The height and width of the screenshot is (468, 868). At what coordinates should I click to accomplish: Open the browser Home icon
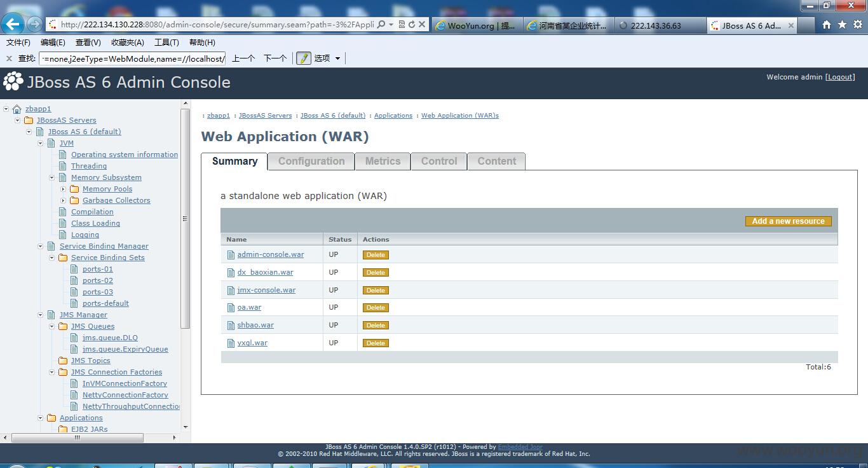[x=827, y=25]
